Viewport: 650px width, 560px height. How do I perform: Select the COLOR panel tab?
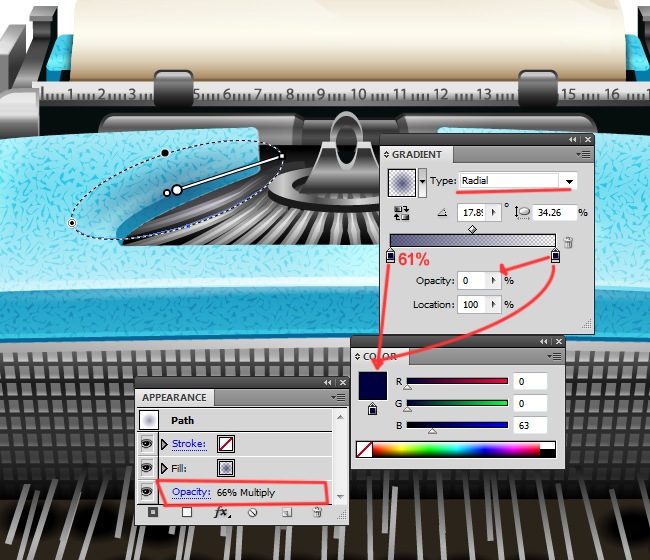pyautogui.click(x=380, y=356)
